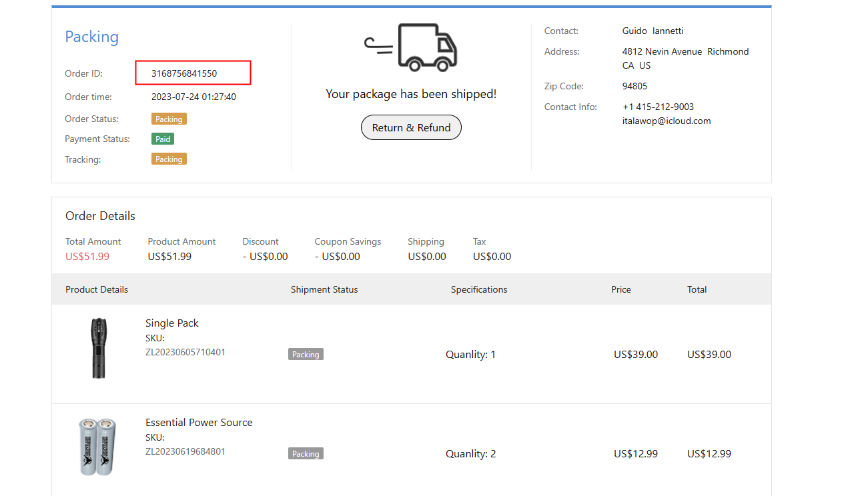Click the +1 415-212-9003 phone number
Image resolution: width=868 pixels, height=496 pixels.
pos(658,107)
